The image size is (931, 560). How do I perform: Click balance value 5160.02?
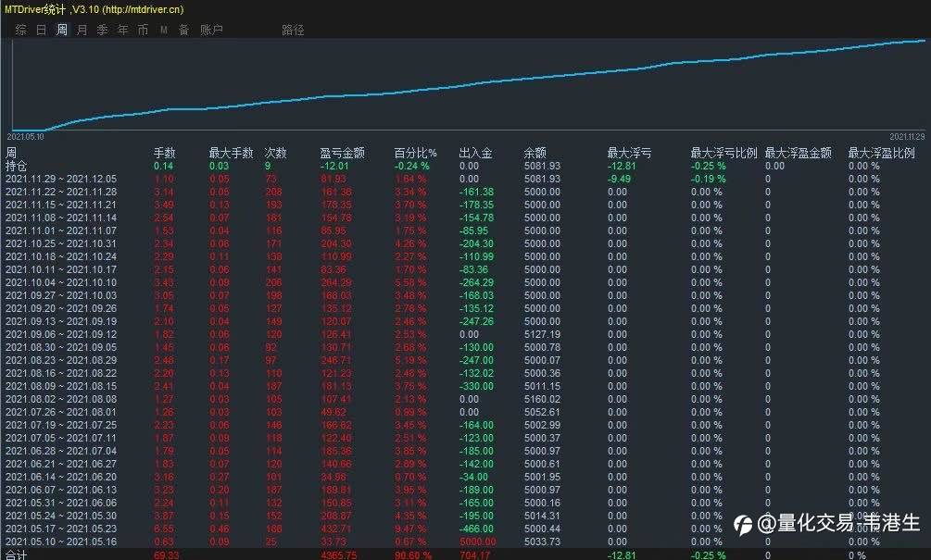coord(542,399)
